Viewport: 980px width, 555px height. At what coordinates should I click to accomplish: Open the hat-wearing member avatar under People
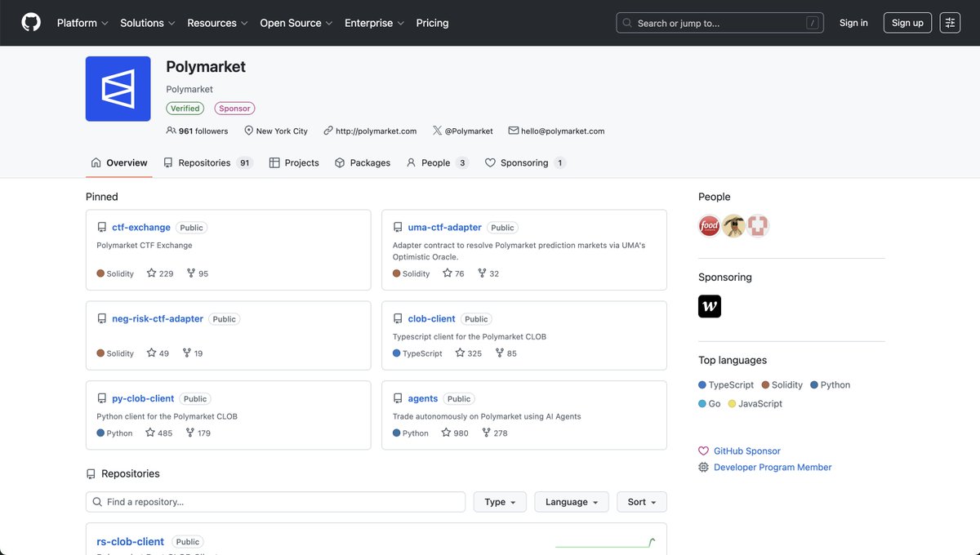[733, 226]
